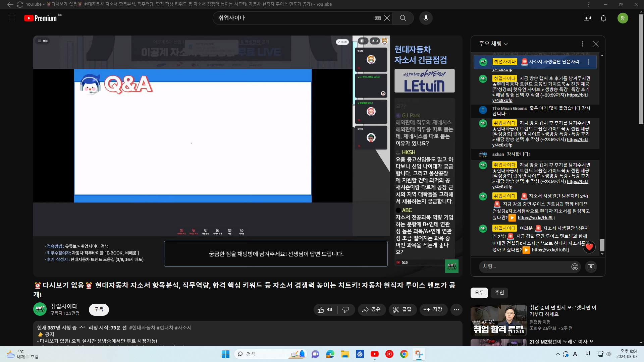The image size is (644, 362).
Task: Open the notifications bell
Action: tap(603, 18)
